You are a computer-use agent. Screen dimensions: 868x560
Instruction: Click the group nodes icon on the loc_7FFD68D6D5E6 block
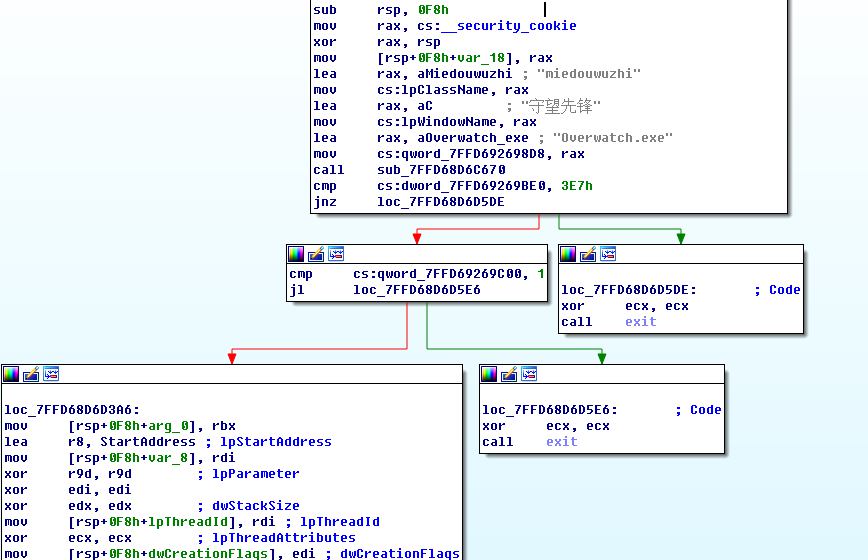tap(529, 374)
